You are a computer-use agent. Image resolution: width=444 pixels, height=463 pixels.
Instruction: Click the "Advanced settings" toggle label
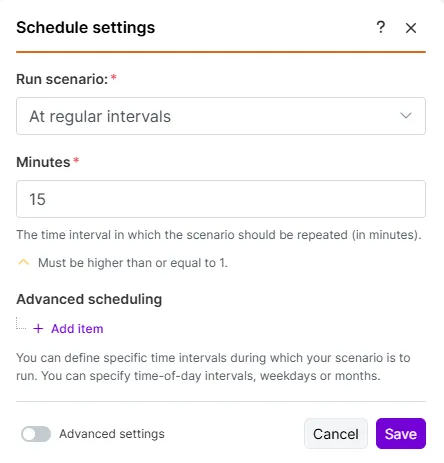tap(112, 434)
